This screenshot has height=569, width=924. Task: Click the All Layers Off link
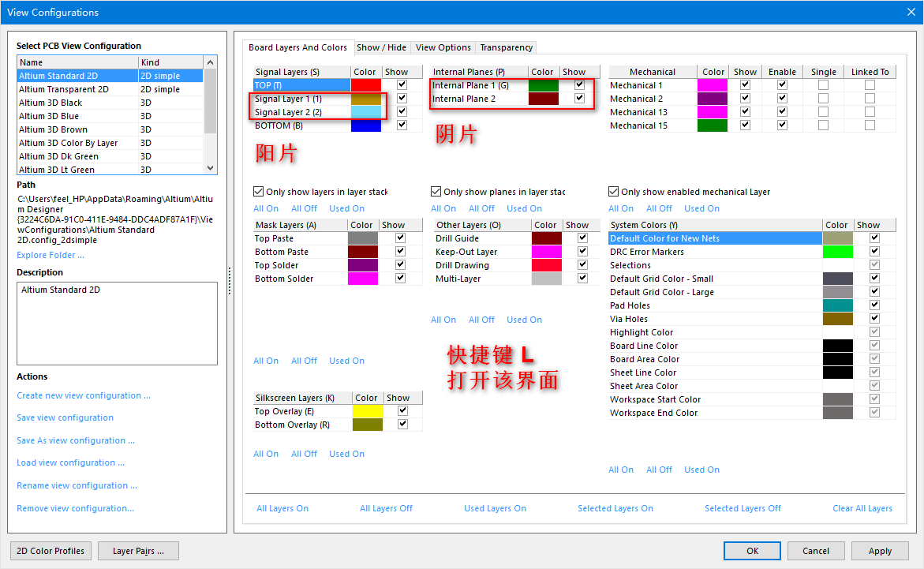tap(386, 508)
